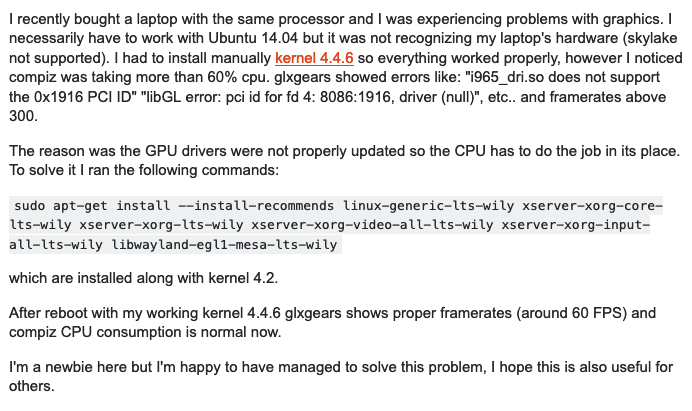The width and height of the screenshot is (692, 411).
Task: Click the word "sudo" in the command
Action: 30,206
